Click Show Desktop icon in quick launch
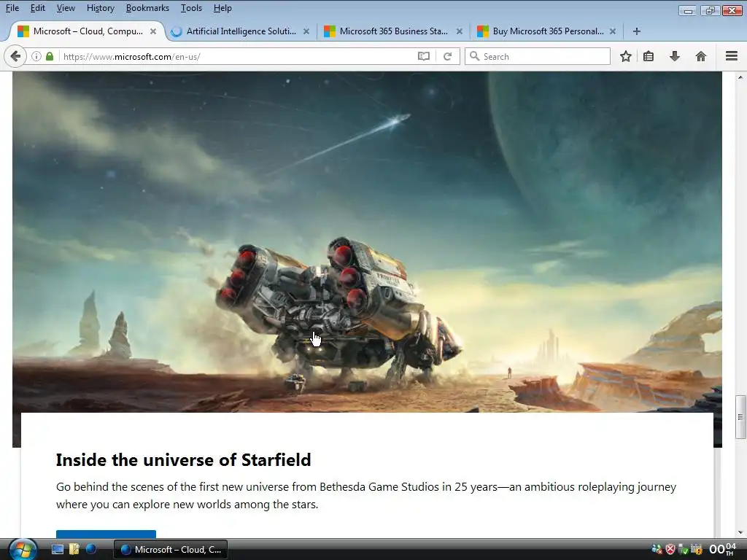This screenshot has width=747, height=560. coord(57,550)
